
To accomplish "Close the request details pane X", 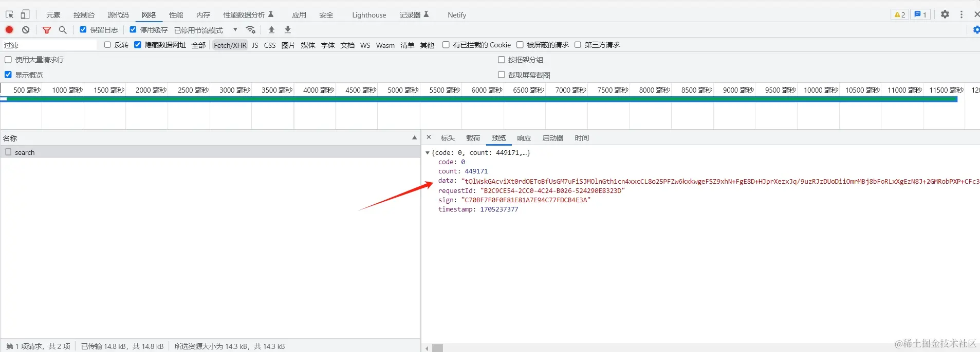I will pyautogui.click(x=429, y=137).
